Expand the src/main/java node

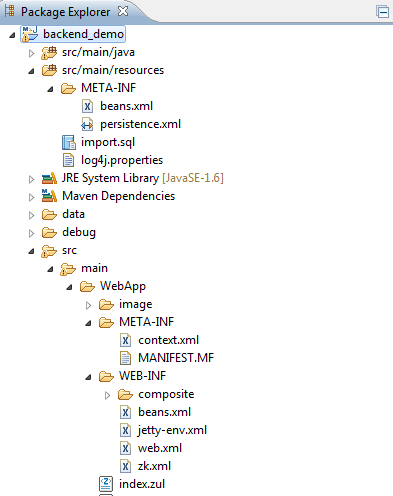point(31,53)
